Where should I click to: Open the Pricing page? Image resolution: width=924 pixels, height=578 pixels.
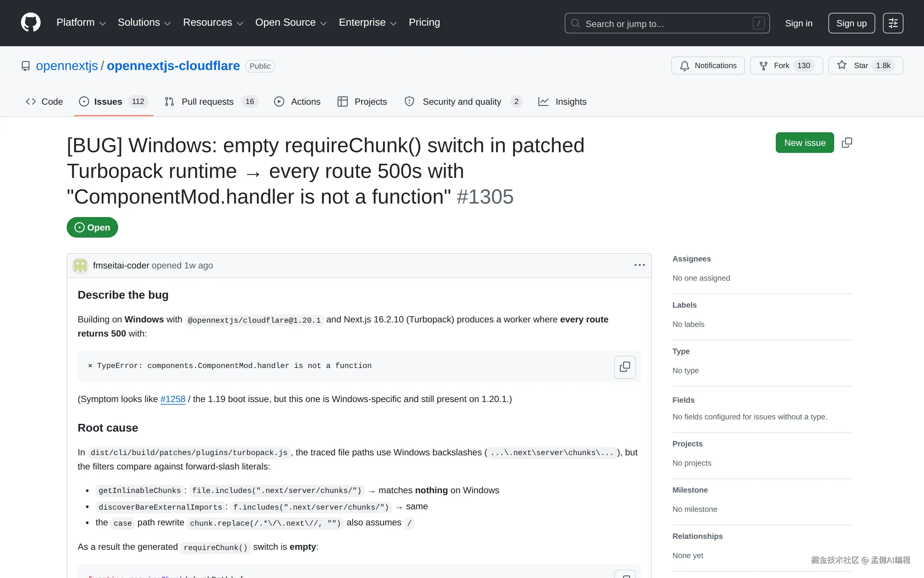(x=424, y=22)
